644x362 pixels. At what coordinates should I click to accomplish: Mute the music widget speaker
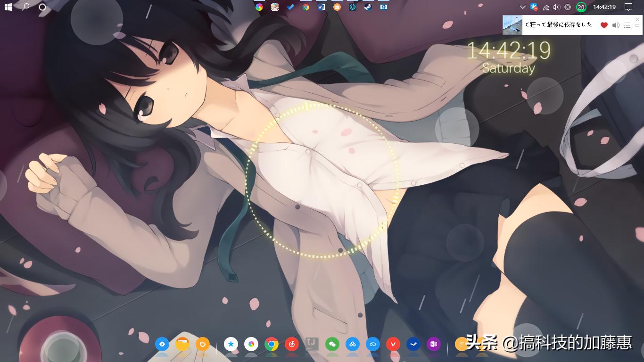pos(616,25)
